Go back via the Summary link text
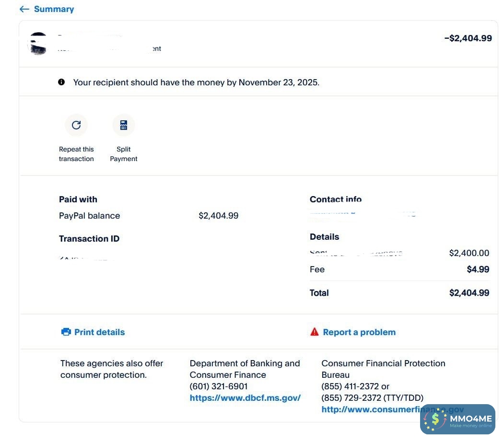 tap(54, 9)
